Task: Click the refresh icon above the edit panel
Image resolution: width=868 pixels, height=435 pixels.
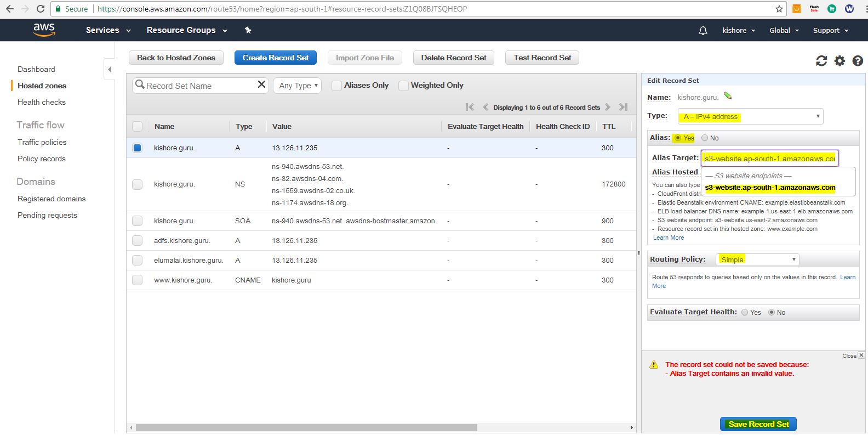Action: [x=821, y=61]
